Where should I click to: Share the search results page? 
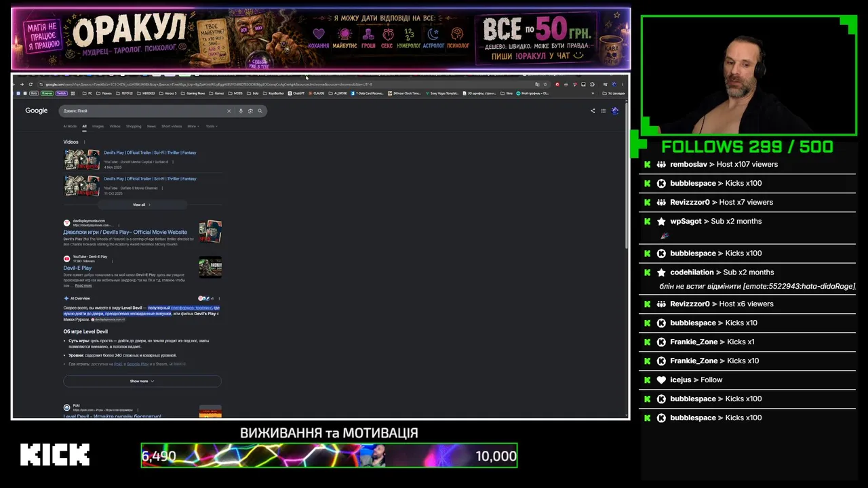pyautogui.click(x=593, y=110)
